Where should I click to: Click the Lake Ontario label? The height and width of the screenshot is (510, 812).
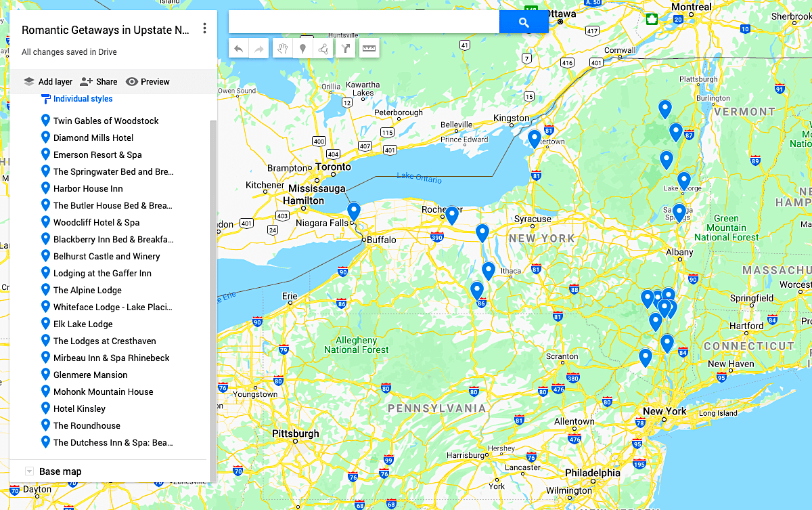(x=420, y=178)
